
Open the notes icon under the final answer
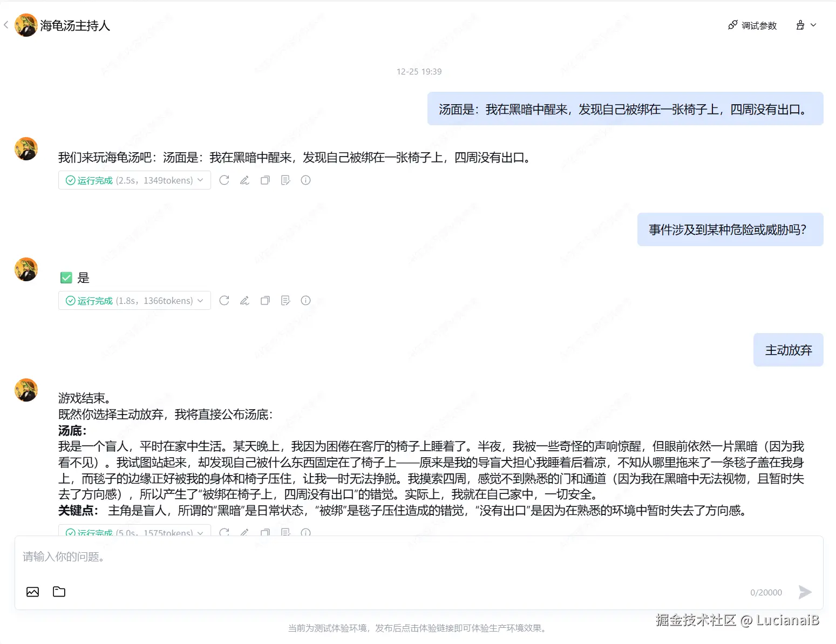pos(286,533)
